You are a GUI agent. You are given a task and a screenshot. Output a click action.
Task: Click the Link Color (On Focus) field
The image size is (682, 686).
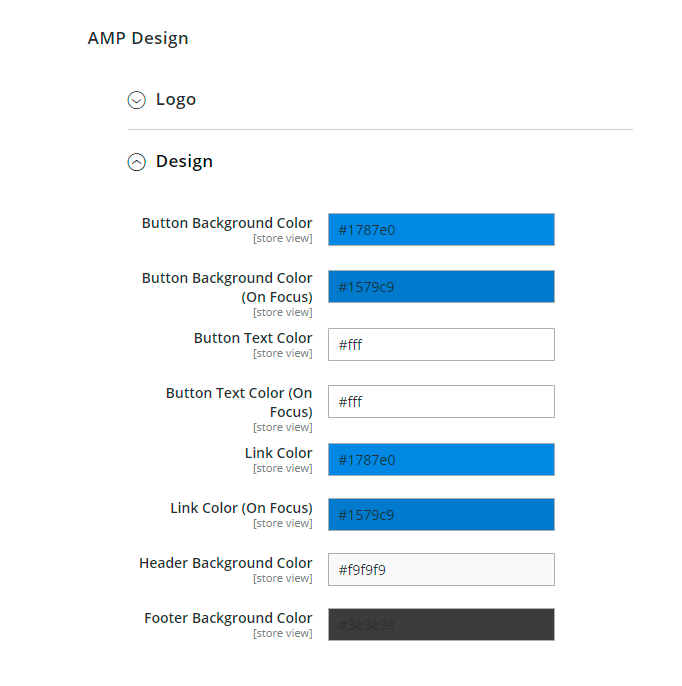tap(441, 515)
